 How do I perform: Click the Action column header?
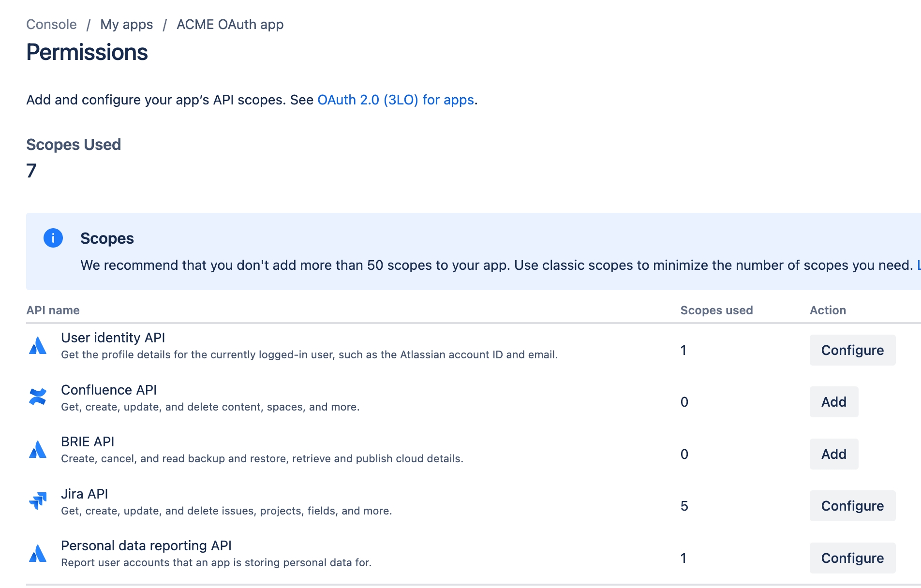point(828,310)
